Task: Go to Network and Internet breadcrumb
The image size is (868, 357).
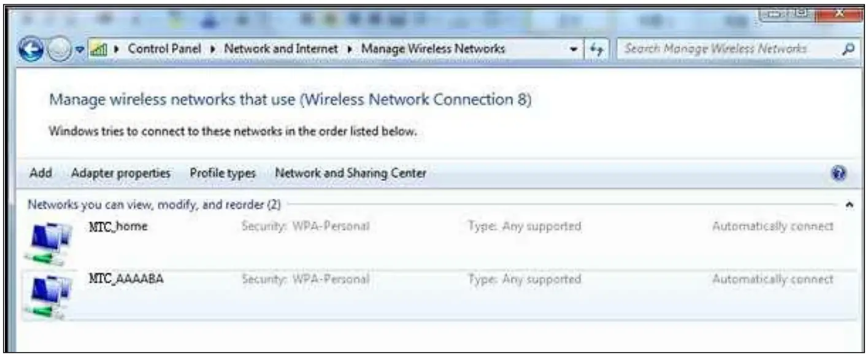Action: (281, 49)
